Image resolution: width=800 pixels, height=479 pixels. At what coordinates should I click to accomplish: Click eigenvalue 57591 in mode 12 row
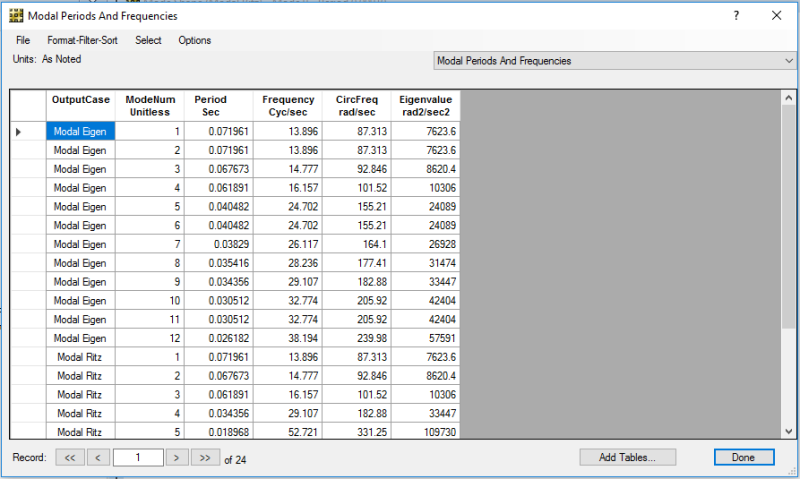426,338
